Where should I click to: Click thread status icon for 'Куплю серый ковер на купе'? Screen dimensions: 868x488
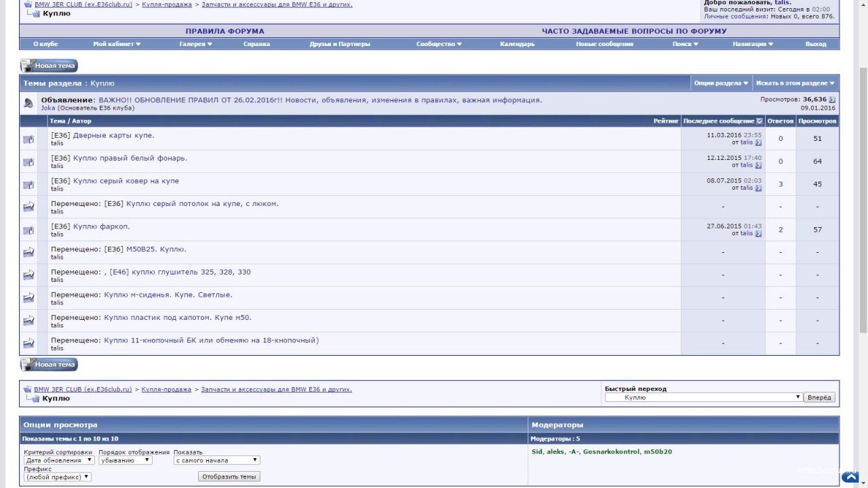[28, 185]
